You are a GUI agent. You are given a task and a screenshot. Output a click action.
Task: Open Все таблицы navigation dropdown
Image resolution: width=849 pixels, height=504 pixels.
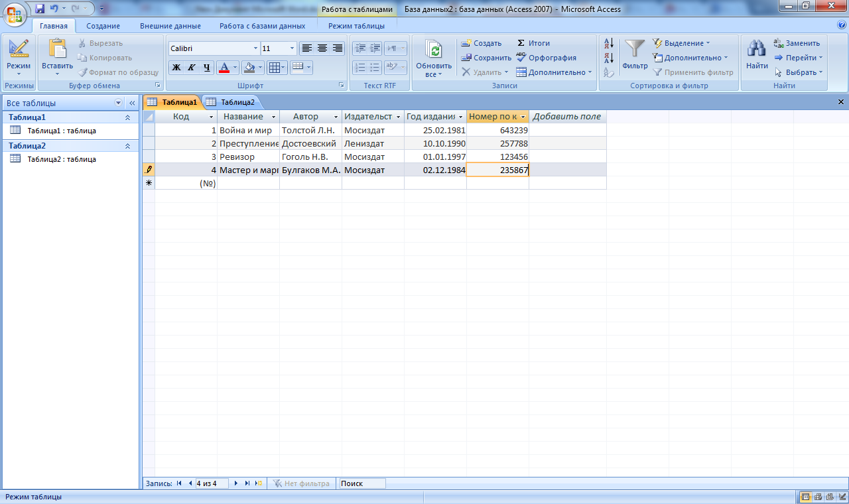click(119, 103)
